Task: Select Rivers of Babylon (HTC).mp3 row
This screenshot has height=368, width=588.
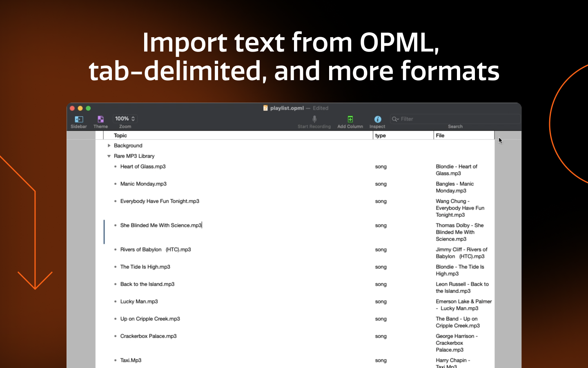Action: click(156, 249)
